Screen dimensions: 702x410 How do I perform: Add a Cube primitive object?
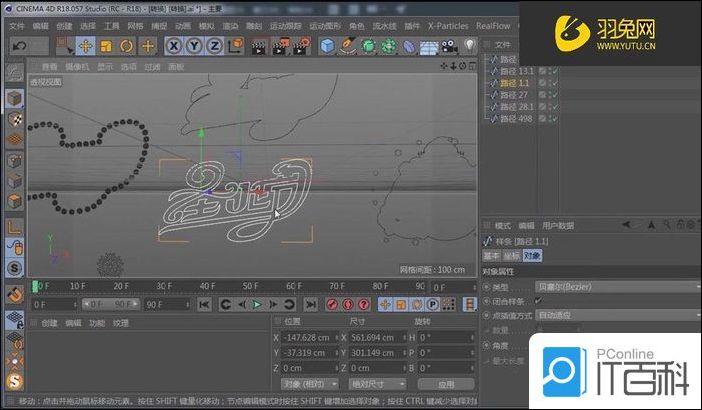tap(328, 46)
